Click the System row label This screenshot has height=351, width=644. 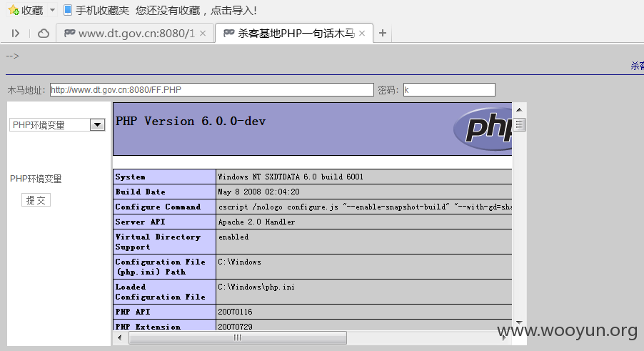pos(130,177)
